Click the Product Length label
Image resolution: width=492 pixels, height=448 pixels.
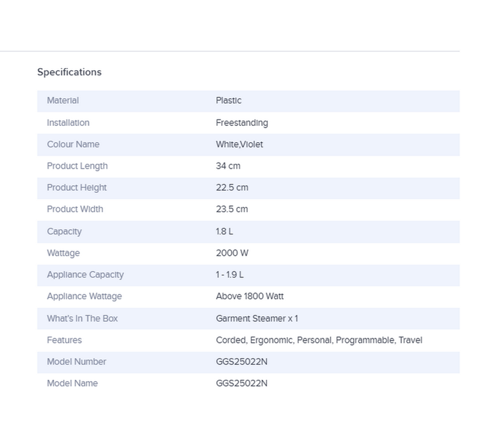point(77,166)
